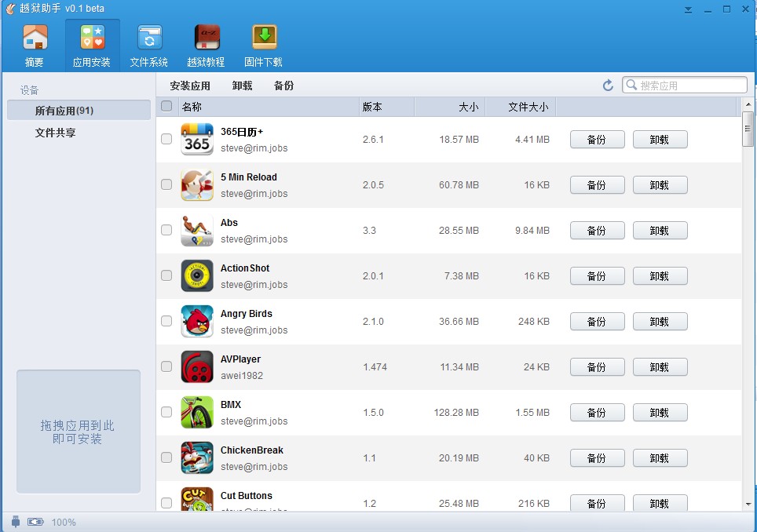Uninstall 365日历+ with 卸载 button
This screenshot has width=757, height=532.
660,140
